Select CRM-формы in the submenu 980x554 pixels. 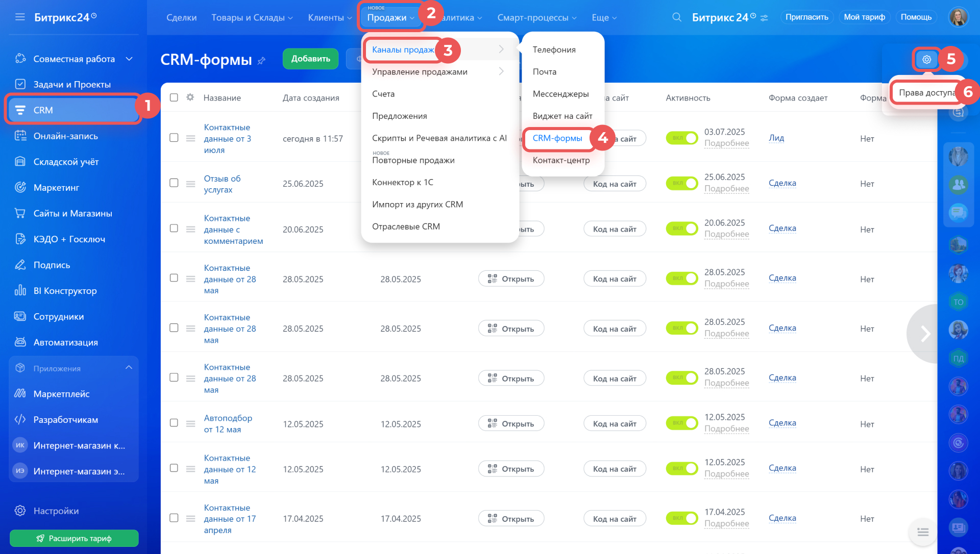click(x=557, y=138)
